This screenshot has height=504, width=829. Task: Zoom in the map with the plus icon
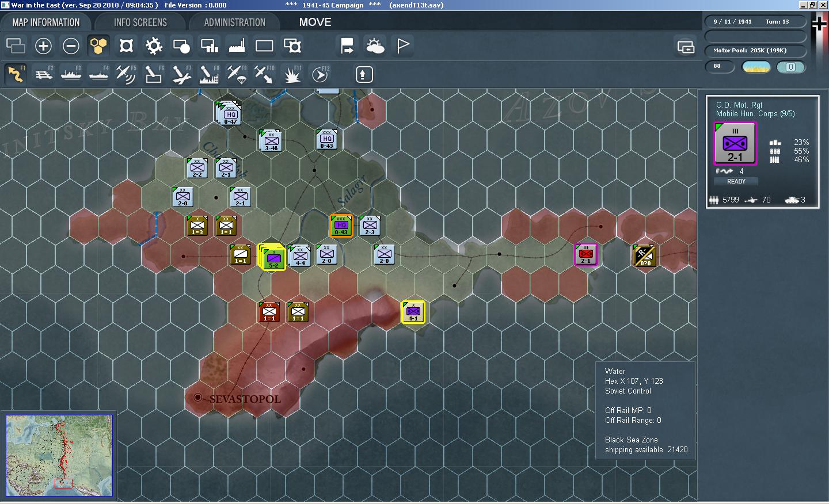[x=43, y=46]
